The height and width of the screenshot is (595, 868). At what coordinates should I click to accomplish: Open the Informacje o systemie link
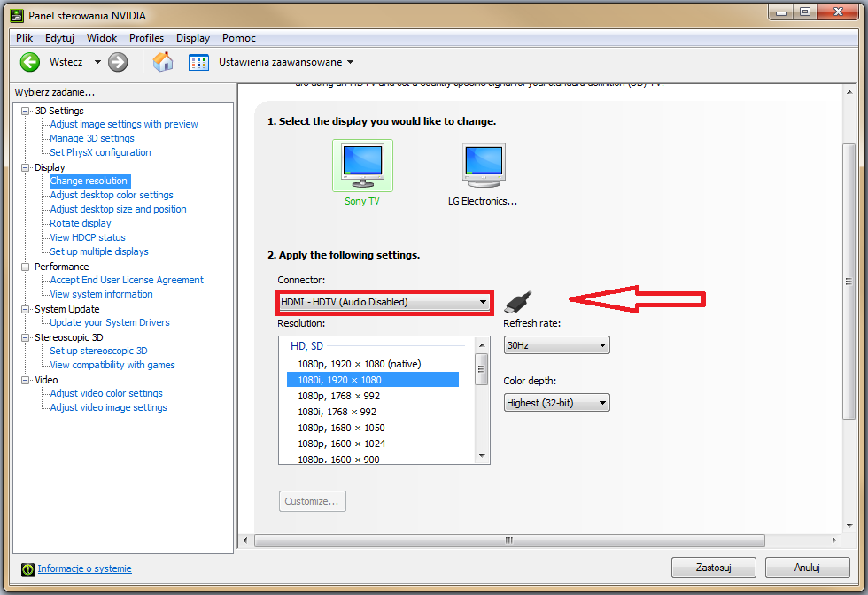point(84,569)
